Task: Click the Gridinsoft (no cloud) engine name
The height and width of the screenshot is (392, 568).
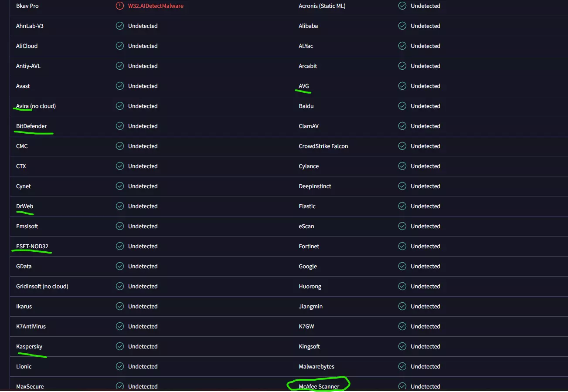Action: [42, 287]
